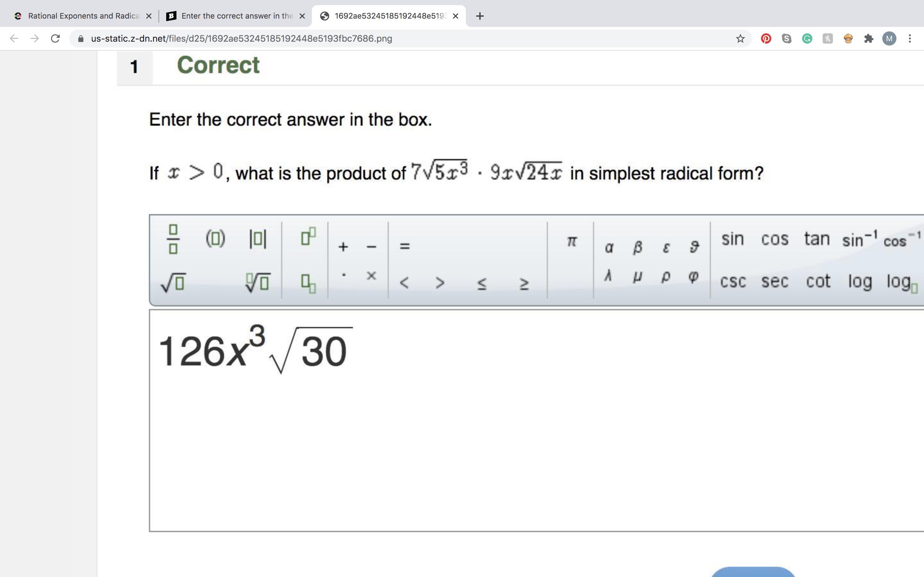Insert absolute value bars template
Screen dimensions: 924x577
click(258, 239)
